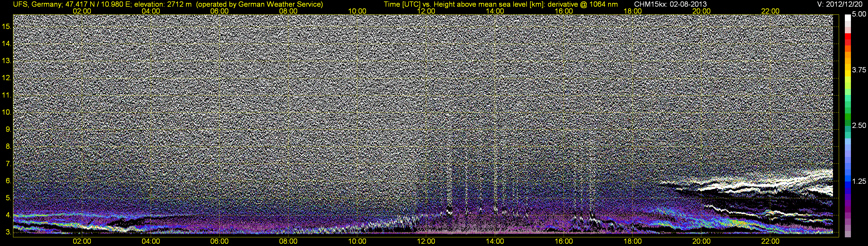
Task: Click '20:00' on the lower time axis
Action: tap(702, 241)
